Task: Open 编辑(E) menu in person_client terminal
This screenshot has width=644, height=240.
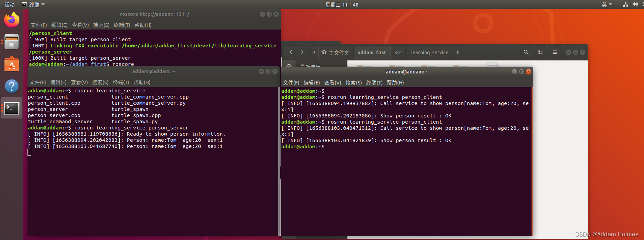Action: click(312, 83)
